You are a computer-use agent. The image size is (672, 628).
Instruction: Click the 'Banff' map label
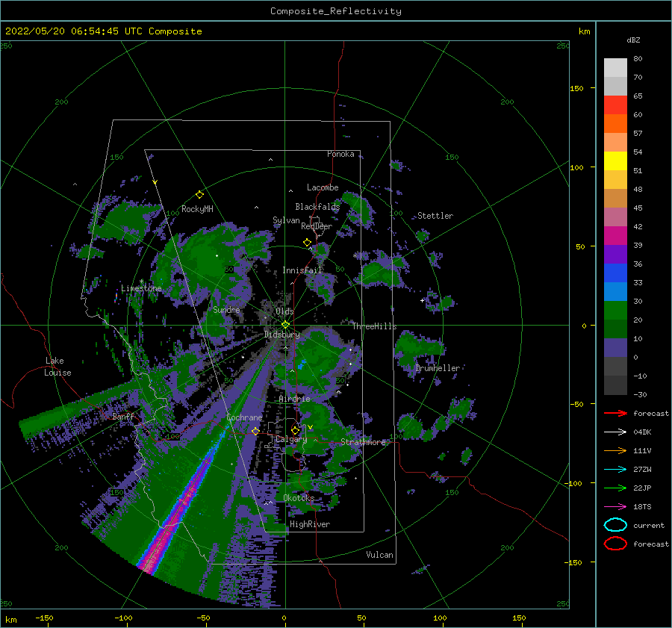tap(123, 416)
